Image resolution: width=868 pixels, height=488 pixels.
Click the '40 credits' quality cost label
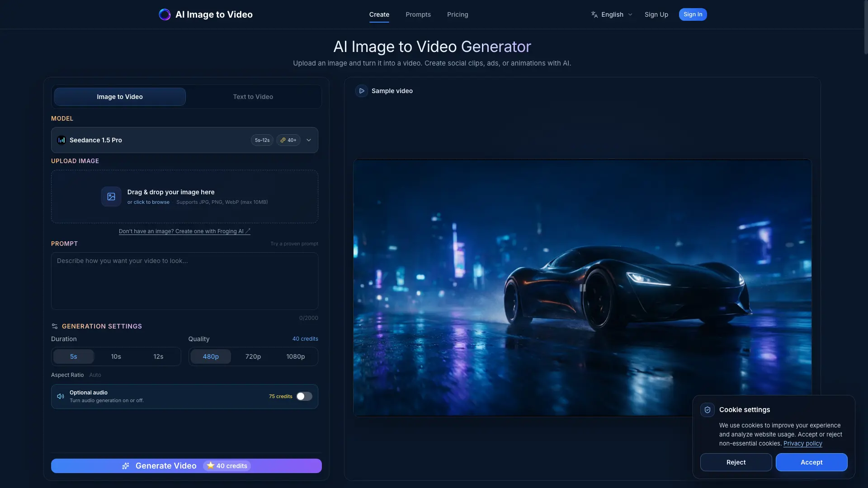tap(305, 339)
